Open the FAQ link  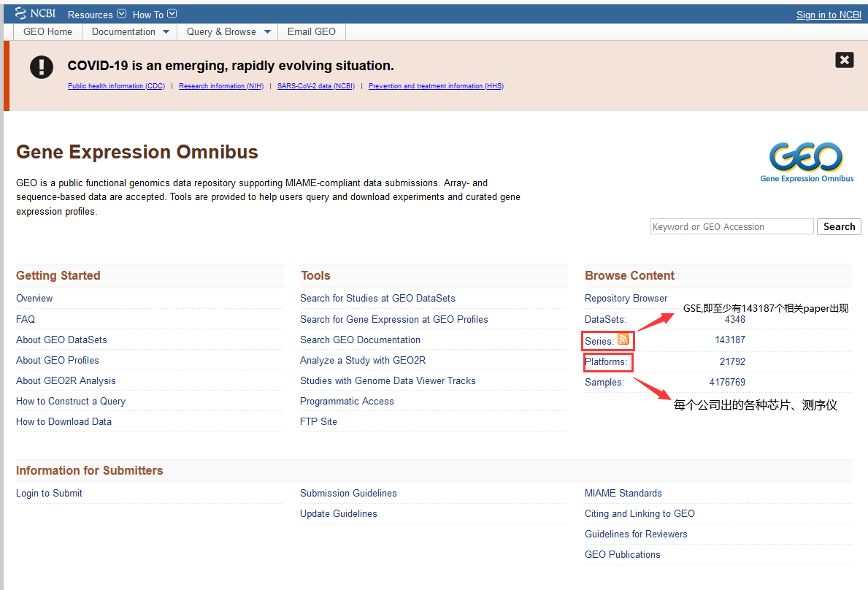click(26, 319)
